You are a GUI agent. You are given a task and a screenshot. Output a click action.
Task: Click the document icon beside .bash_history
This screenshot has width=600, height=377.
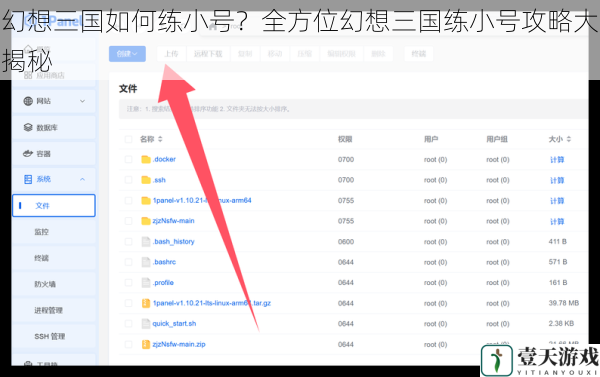click(146, 242)
